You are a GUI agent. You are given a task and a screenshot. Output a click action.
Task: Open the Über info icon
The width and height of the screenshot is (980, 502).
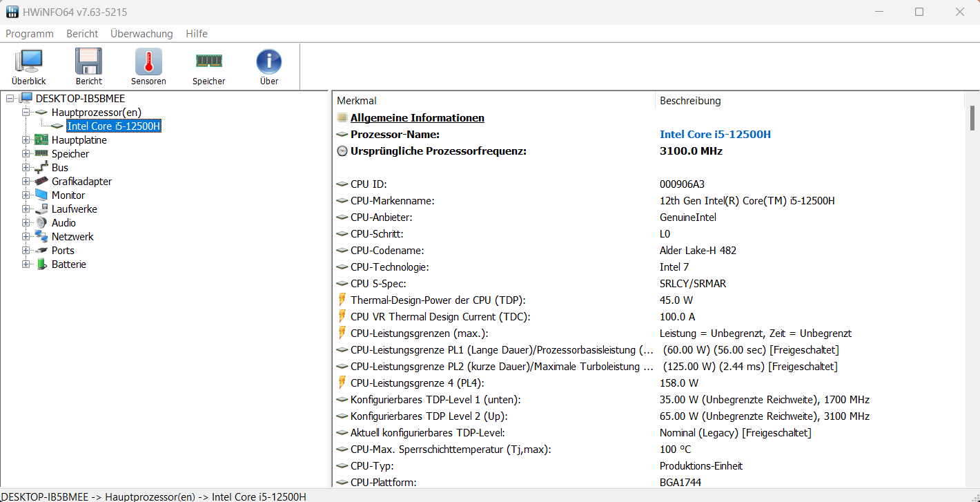coord(268,62)
